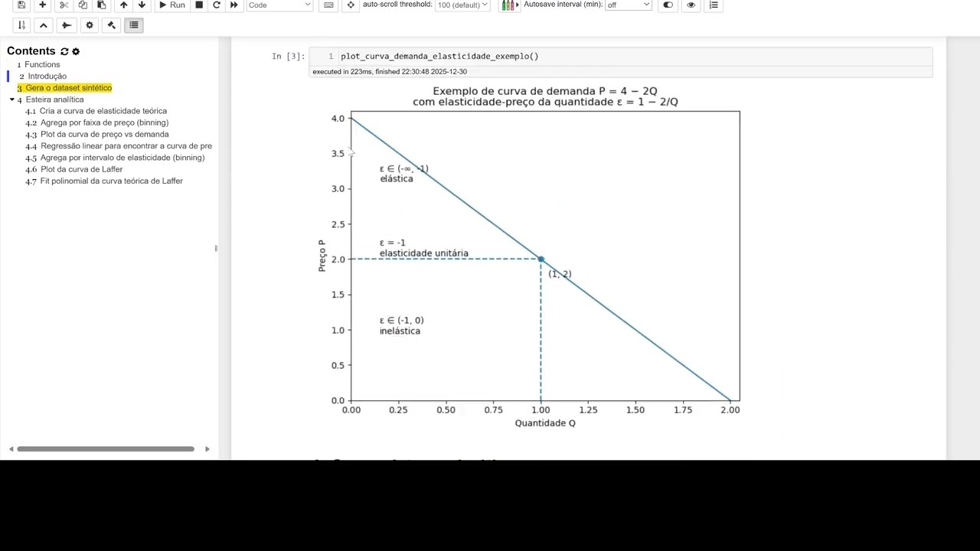Go to Introdução section in contents
980x551 pixels.
click(x=47, y=76)
